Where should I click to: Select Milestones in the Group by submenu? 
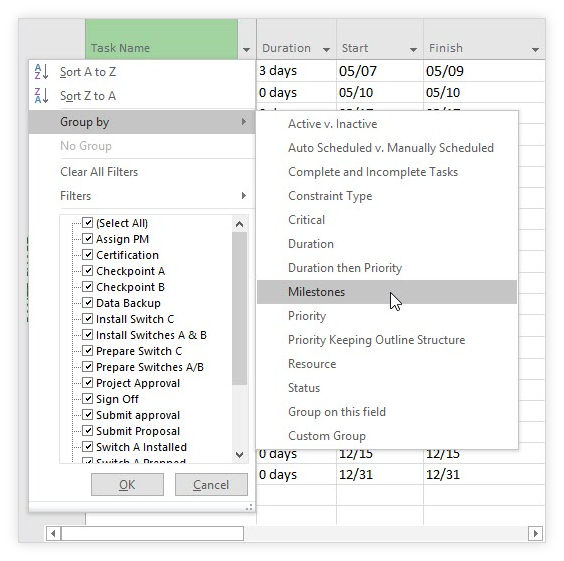[x=387, y=292]
